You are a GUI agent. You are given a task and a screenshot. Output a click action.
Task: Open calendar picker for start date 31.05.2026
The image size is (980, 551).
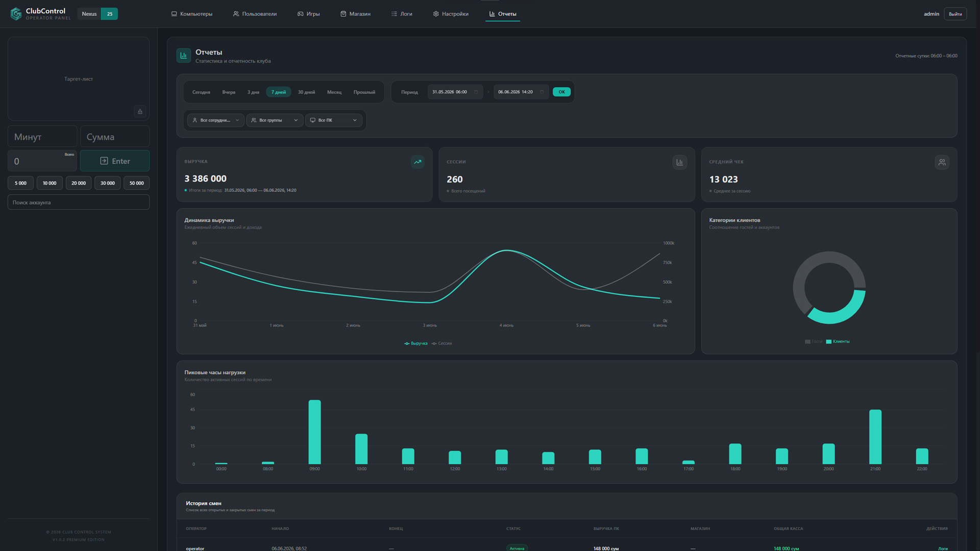point(476,92)
